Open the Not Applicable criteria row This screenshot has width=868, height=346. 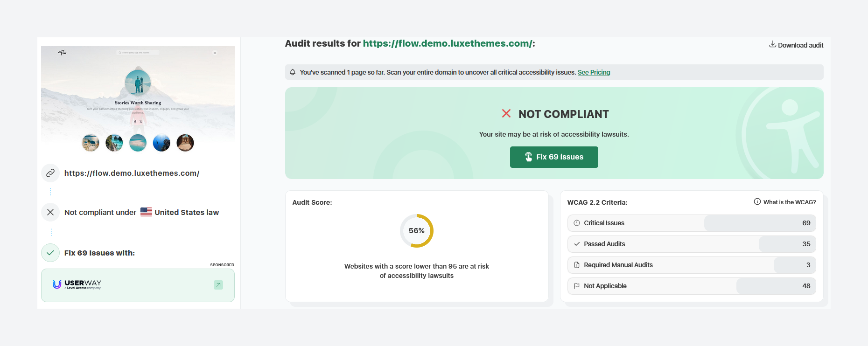coord(691,286)
